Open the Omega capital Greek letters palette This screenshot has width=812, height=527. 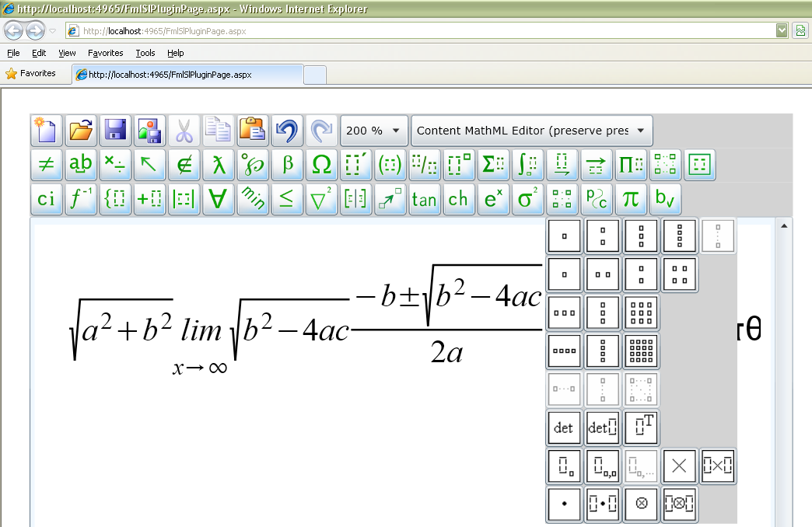(321, 165)
